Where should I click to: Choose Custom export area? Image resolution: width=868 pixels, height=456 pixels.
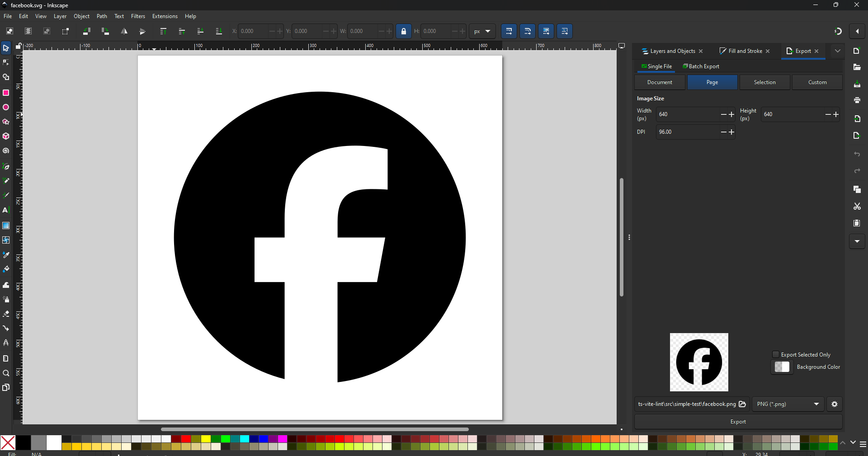click(817, 82)
